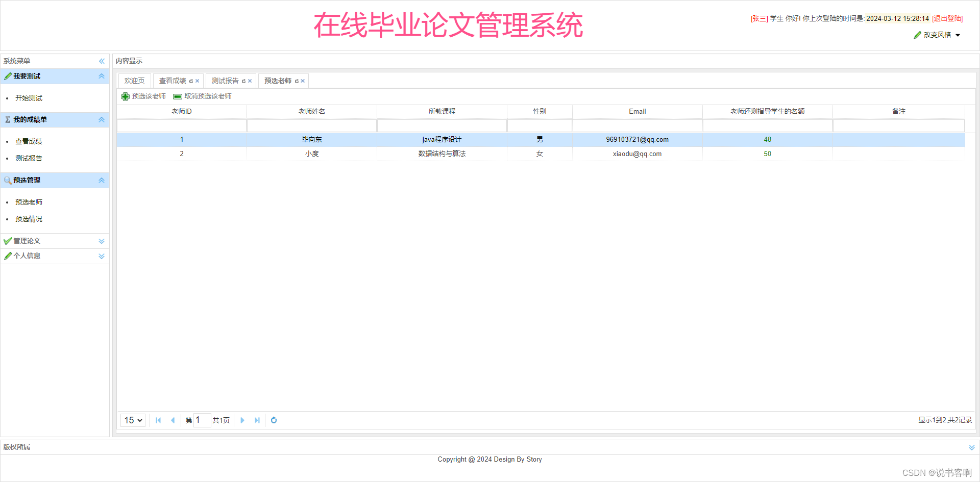980x482 pixels.
Task: Open the page size 15 dropdown
Action: coord(133,420)
